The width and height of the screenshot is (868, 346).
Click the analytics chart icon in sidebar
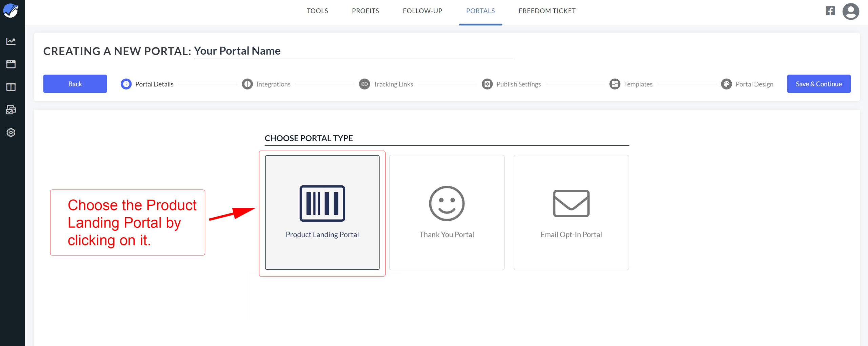pyautogui.click(x=11, y=41)
